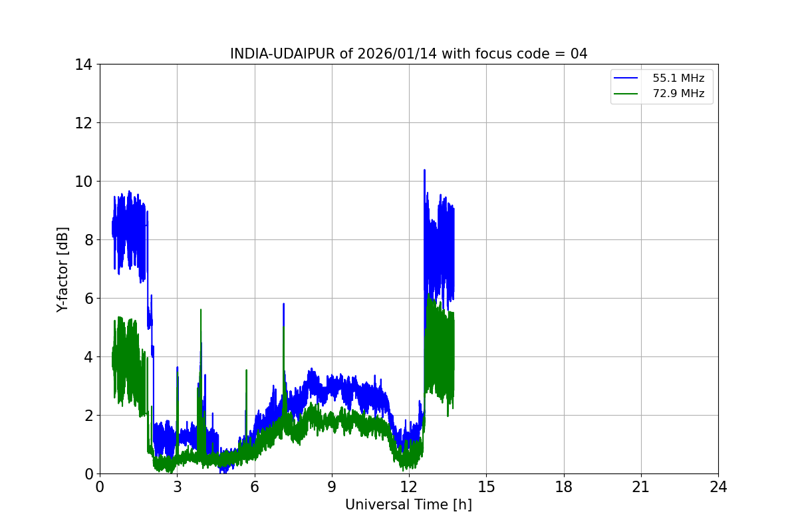Click the x-axis tick label 0
798x532 pixels.
[100, 487]
